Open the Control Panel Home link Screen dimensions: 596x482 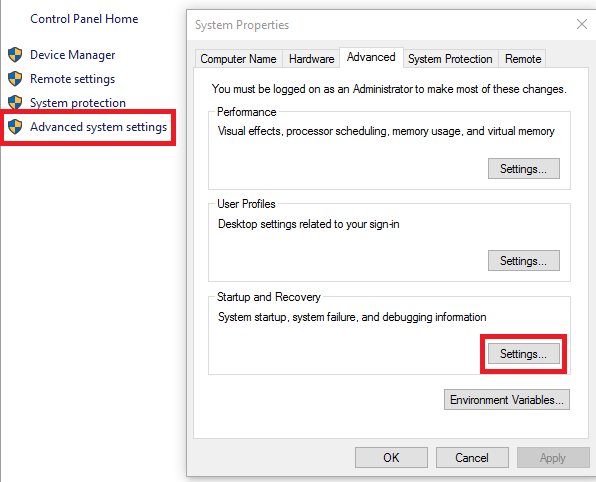[x=84, y=19]
